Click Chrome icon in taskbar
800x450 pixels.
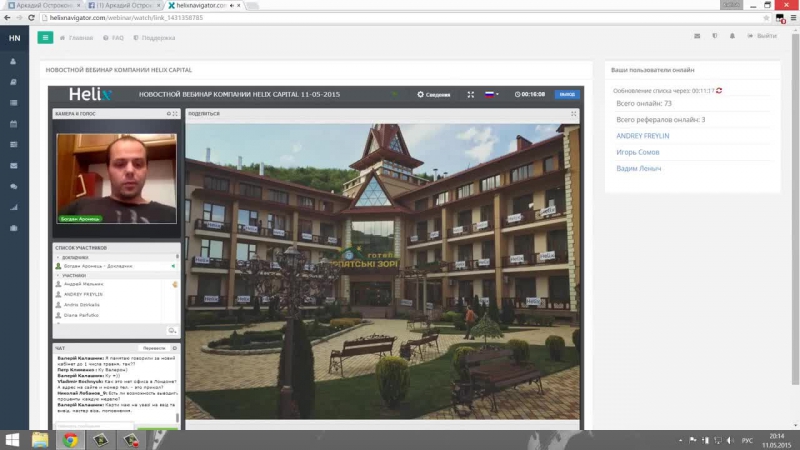(x=70, y=440)
